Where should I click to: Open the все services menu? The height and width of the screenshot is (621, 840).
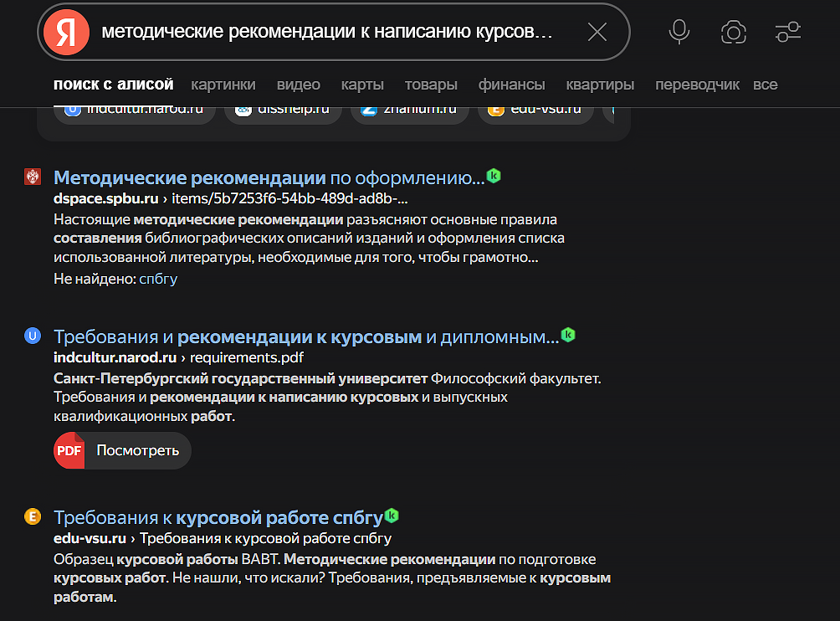point(766,84)
